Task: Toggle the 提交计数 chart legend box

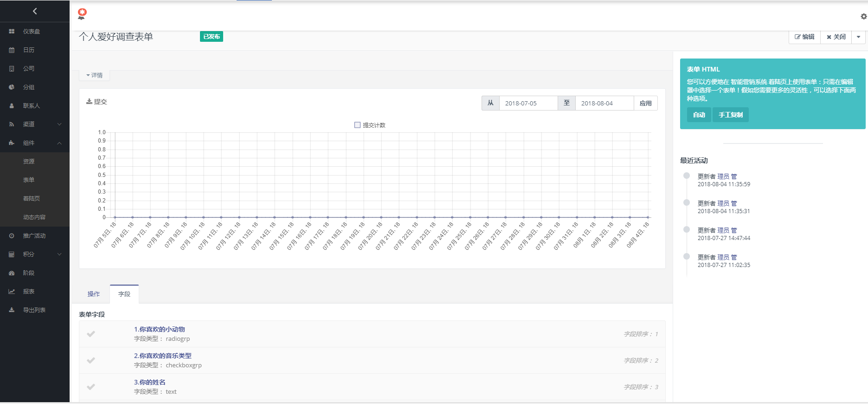Action: click(x=357, y=125)
